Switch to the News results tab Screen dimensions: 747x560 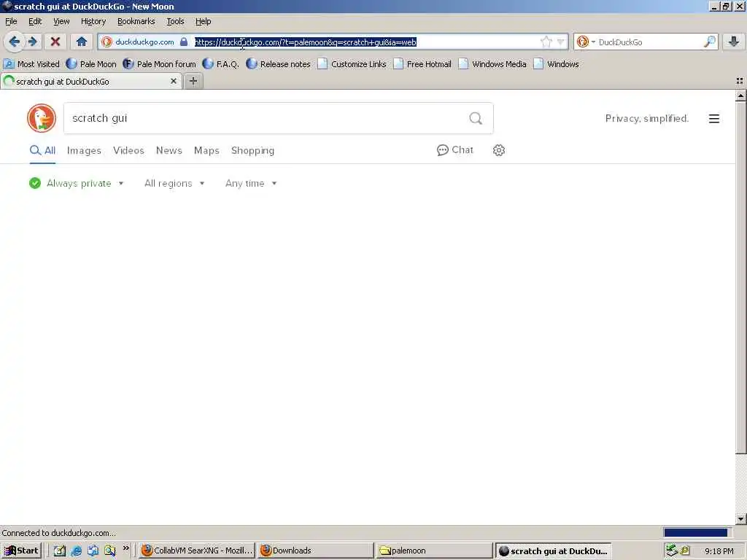(x=169, y=150)
